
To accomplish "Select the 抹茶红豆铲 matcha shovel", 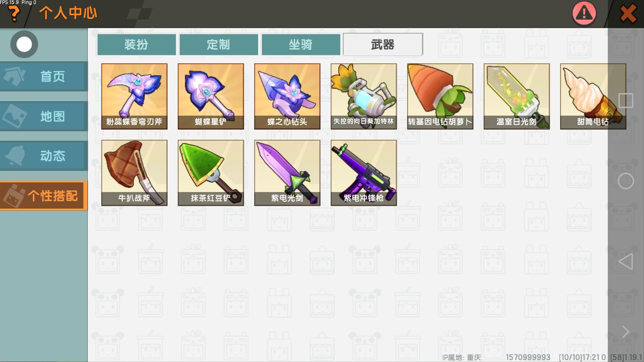I will pyautogui.click(x=211, y=173).
